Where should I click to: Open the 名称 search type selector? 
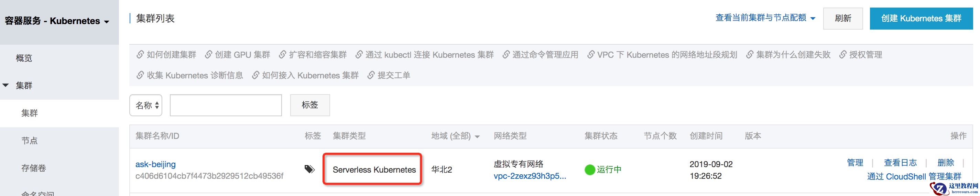click(x=146, y=106)
